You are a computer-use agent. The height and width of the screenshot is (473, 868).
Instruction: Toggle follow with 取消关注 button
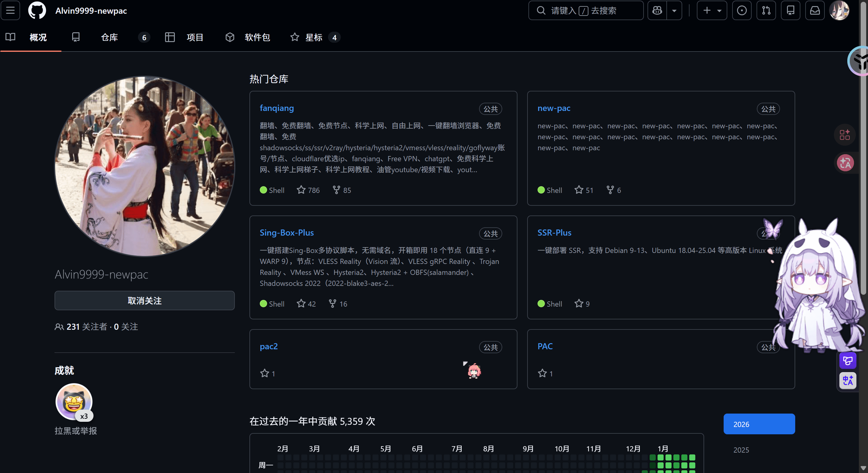click(145, 301)
